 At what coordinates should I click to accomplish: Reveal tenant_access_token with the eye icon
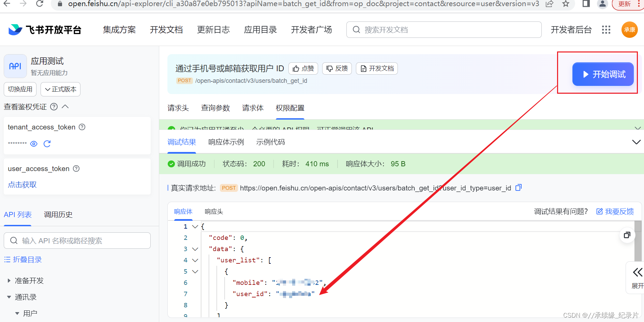tap(34, 144)
